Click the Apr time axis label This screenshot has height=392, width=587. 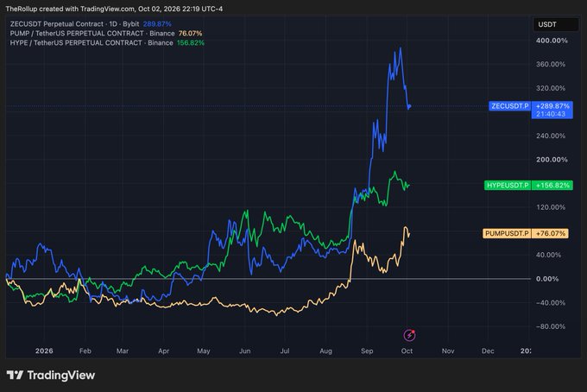(164, 351)
